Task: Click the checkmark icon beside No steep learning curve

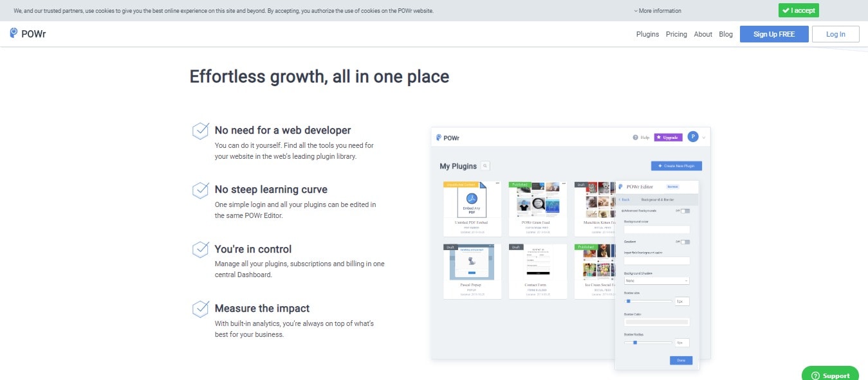Action: (x=201, y=190)
